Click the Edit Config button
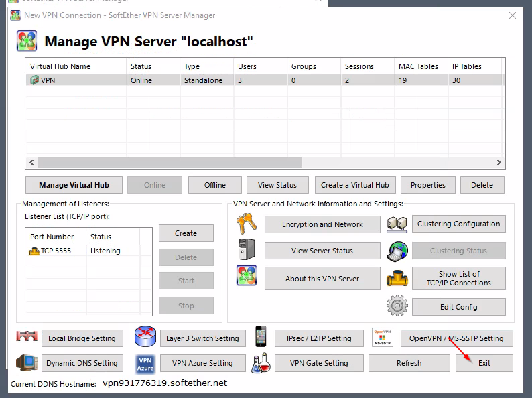 pos(459,307)
